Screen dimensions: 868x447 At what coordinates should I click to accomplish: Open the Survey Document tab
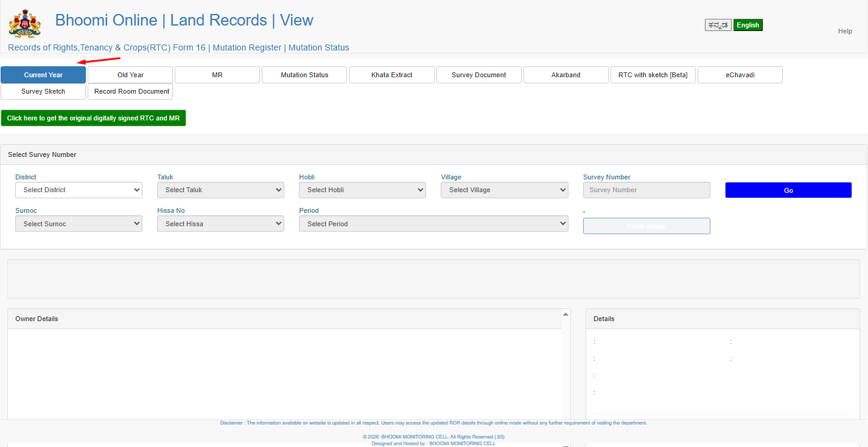pyautogui.click(x=479, y=75)
